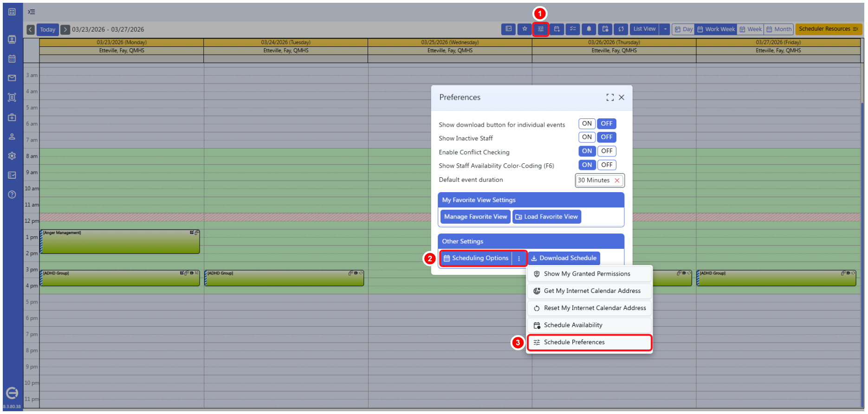Screen dimensions: 868x414
Task: Click the star favorites toolbar icon
Action: pyautogui.click(x=525, y=29)
